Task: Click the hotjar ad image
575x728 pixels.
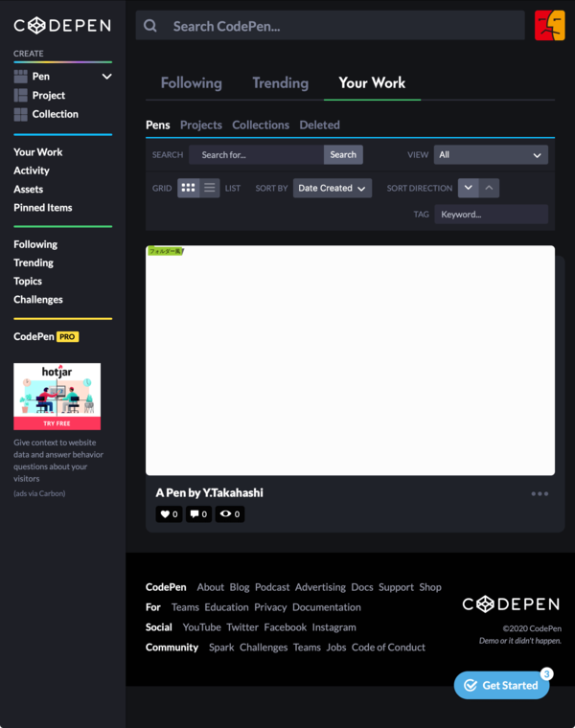Action: (x=57, y=397)
